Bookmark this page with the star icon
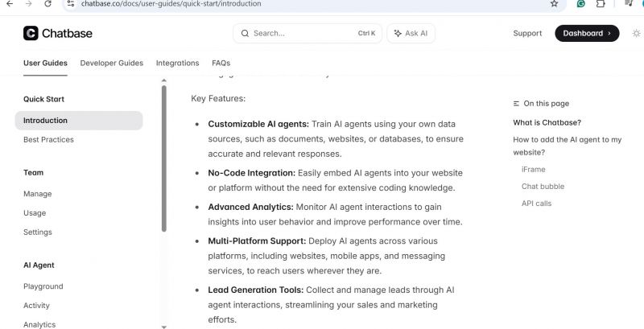This screenshot has height=329, width=644. 554,4
